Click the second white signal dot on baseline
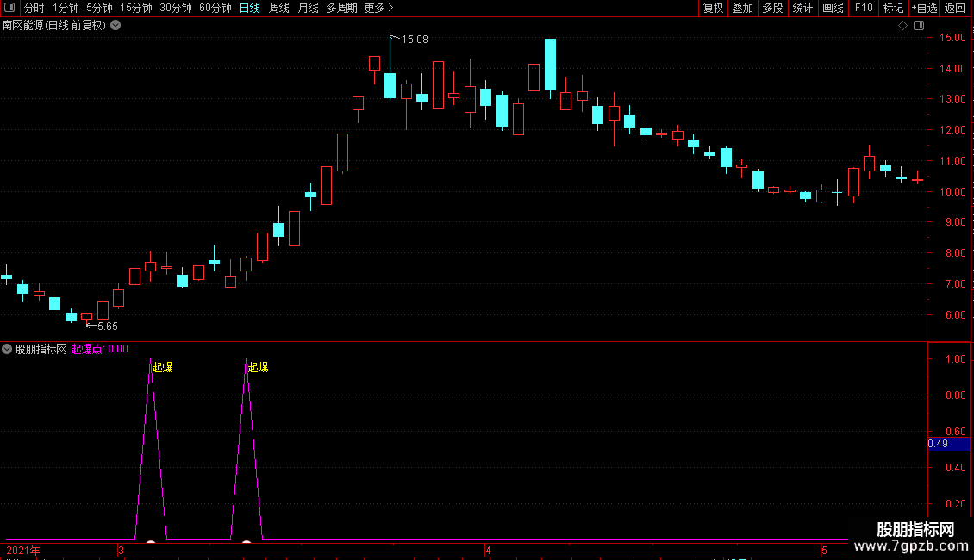This screenshot has width=974, height=560. pyautogui.click(x=247, y=542)
